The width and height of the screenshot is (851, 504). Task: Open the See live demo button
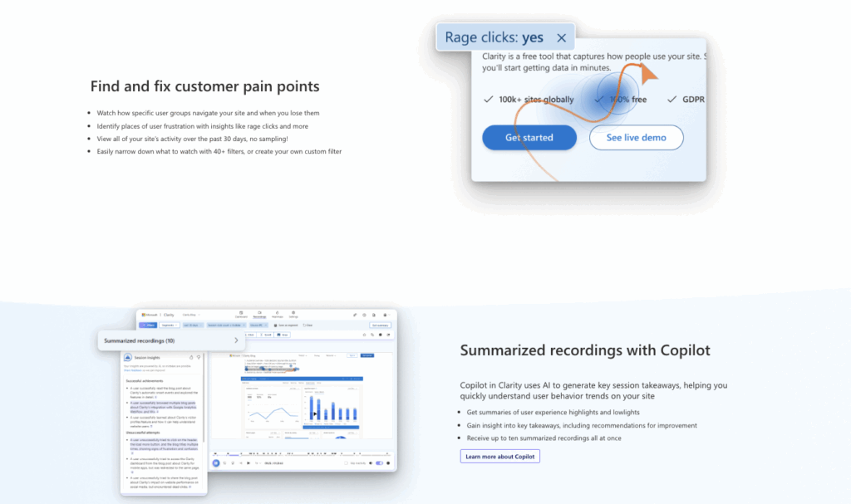636,137
